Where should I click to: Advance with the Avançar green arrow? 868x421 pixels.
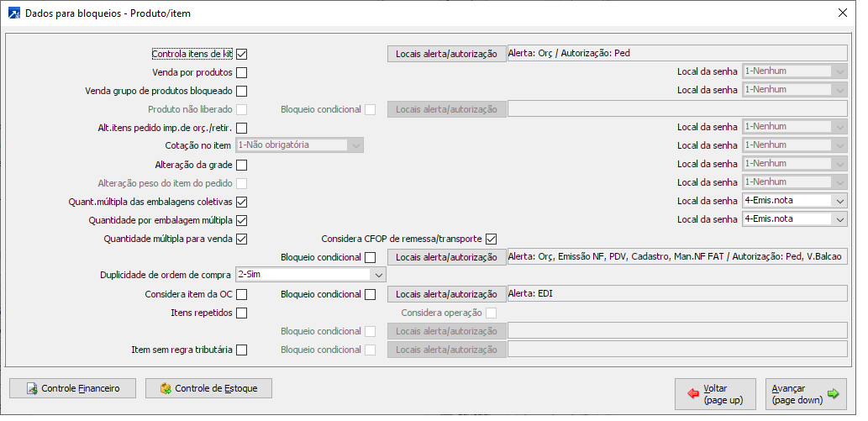coord(805,393)
